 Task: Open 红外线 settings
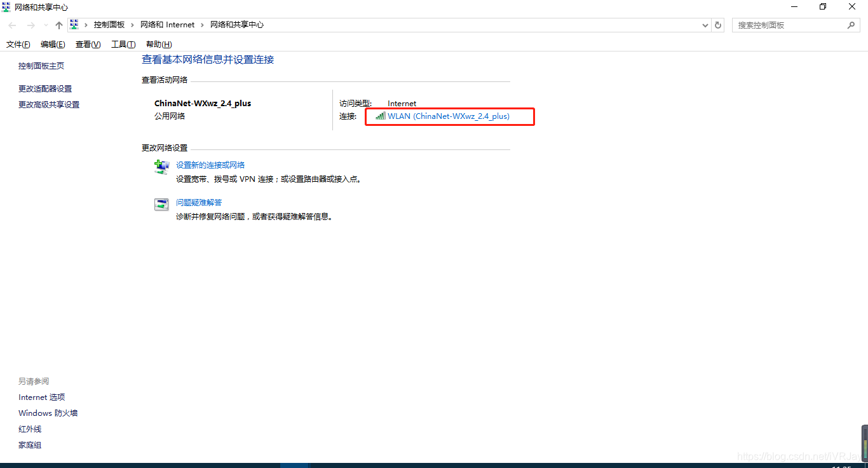(x=30, y=429)
